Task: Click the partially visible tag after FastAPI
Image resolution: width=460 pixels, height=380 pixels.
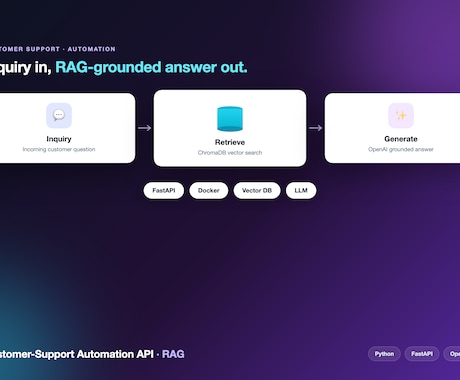Action: click(x=452, y=354)
